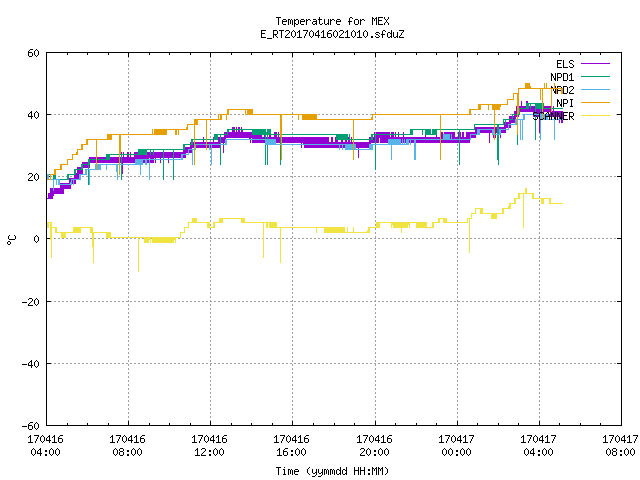Select the file name E_RT20170416021010.sfduZ
This screenshot has height=480, width=640.
click(x=332, y=34)
